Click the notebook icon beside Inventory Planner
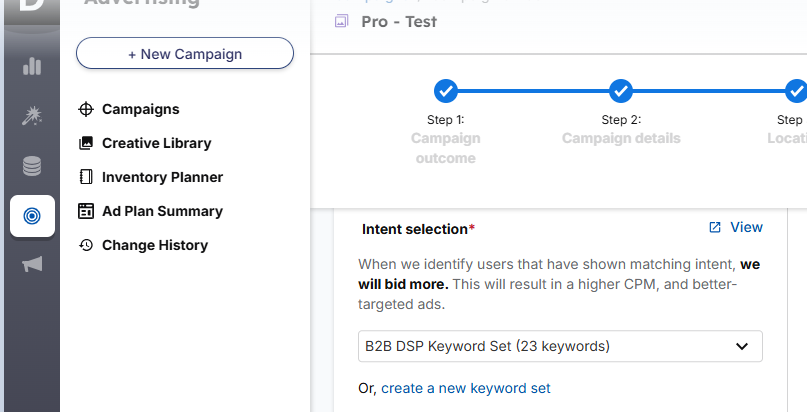Image resolution: width=807 pixels, height=412 pixels. [x=86, y=177]
